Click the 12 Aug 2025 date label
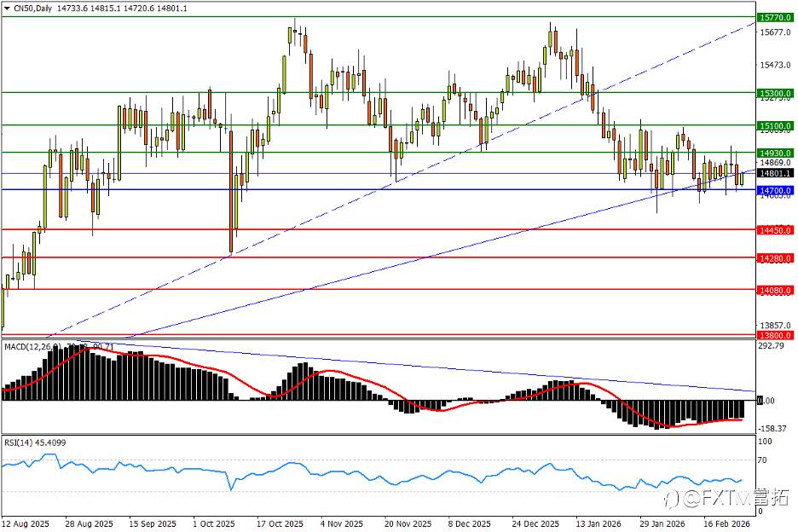 (26, 523)
